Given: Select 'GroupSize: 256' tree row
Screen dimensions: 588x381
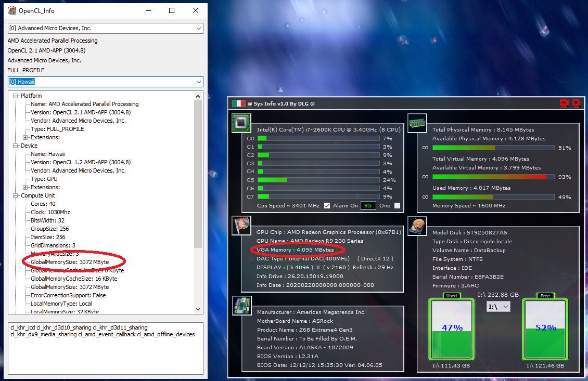Looking at the screenshot, I should point(49,229).
